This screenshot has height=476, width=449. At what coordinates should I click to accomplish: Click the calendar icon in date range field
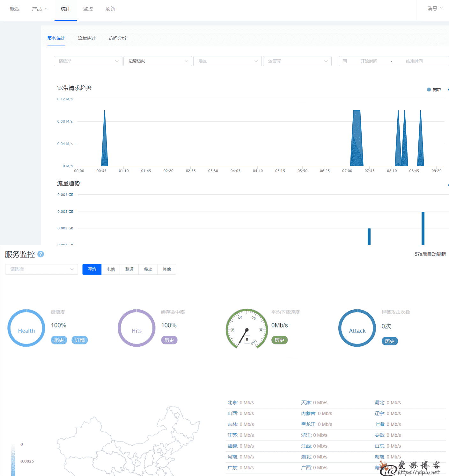[x=345, y=61]
